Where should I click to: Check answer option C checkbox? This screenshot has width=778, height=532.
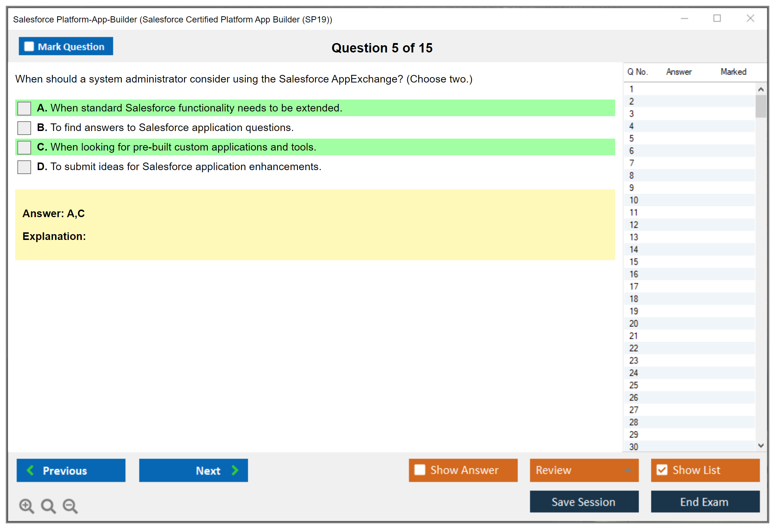click(24, 147)
